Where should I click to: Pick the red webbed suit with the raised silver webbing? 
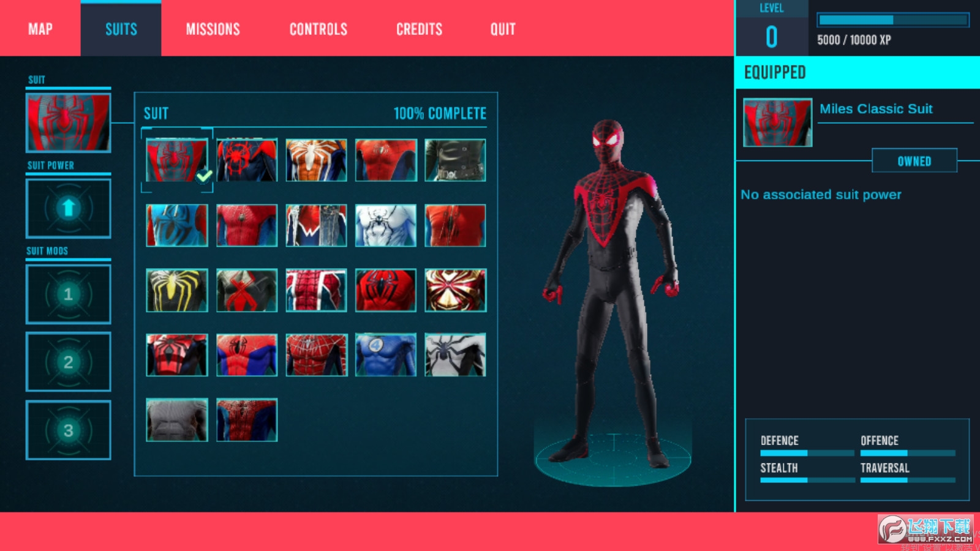(x=316, y=355)
